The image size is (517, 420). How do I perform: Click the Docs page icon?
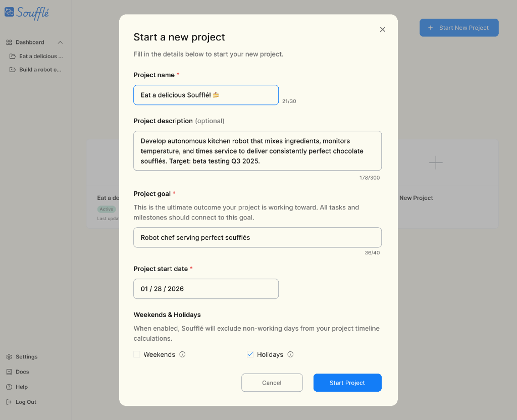point(9,372)
